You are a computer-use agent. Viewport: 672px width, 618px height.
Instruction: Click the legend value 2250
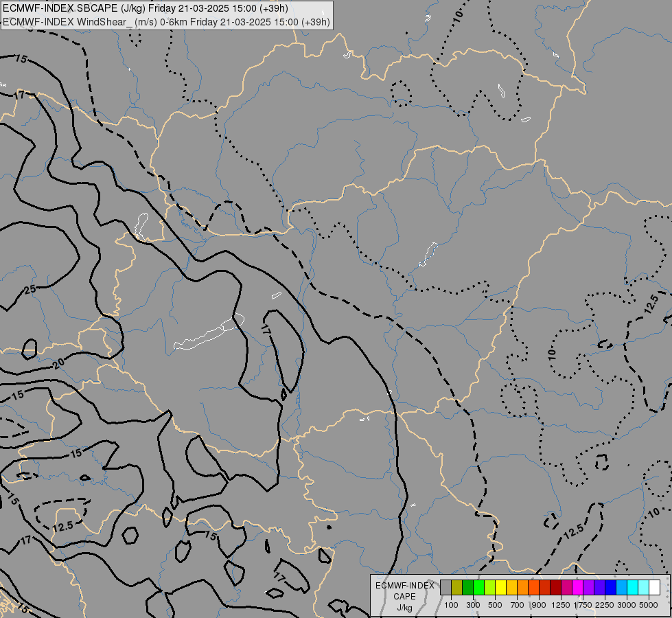(x=605, y=605)
